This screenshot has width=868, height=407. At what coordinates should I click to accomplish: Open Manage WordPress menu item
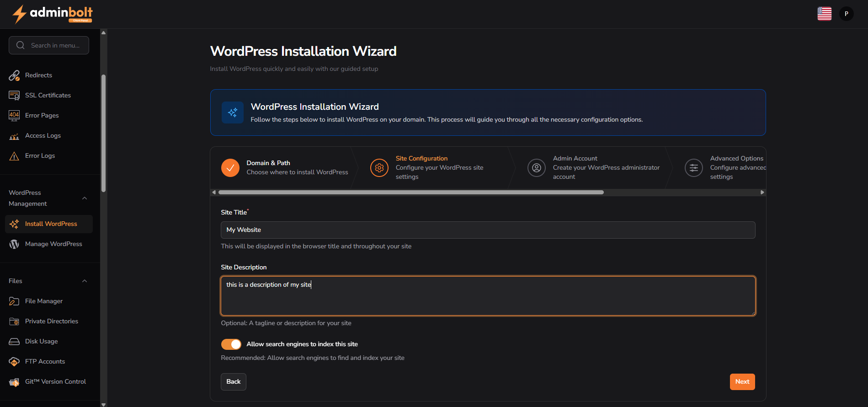click(49, 244)
